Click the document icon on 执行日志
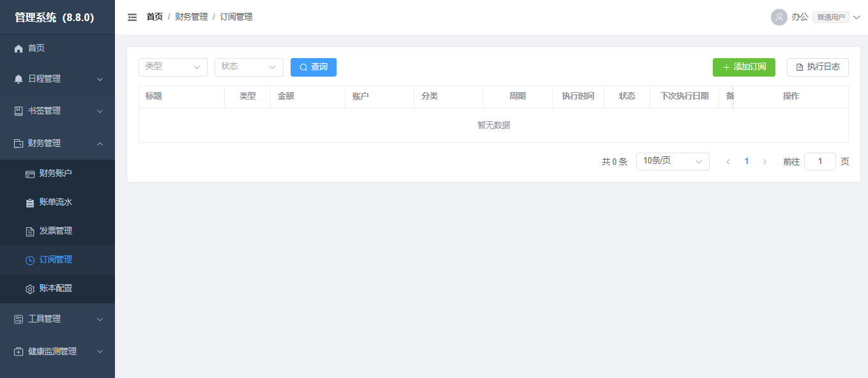868x378 pixels. [800, 67]
